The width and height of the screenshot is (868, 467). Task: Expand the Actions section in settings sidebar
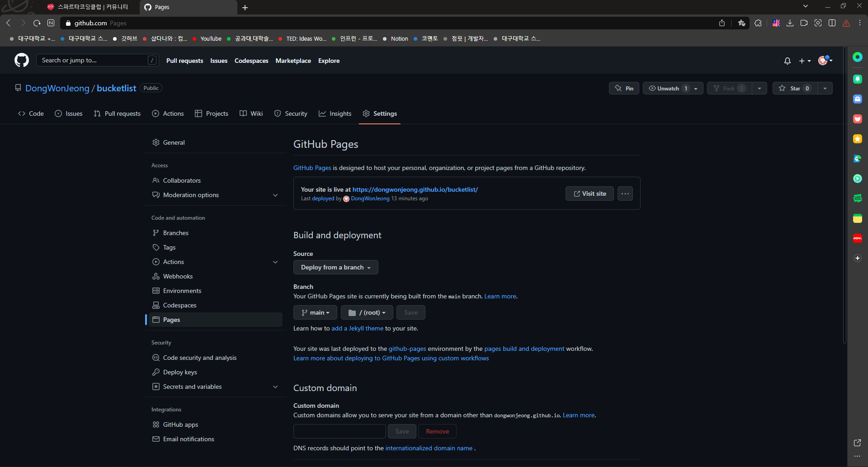pyautogui.click(x=275, y=262)
